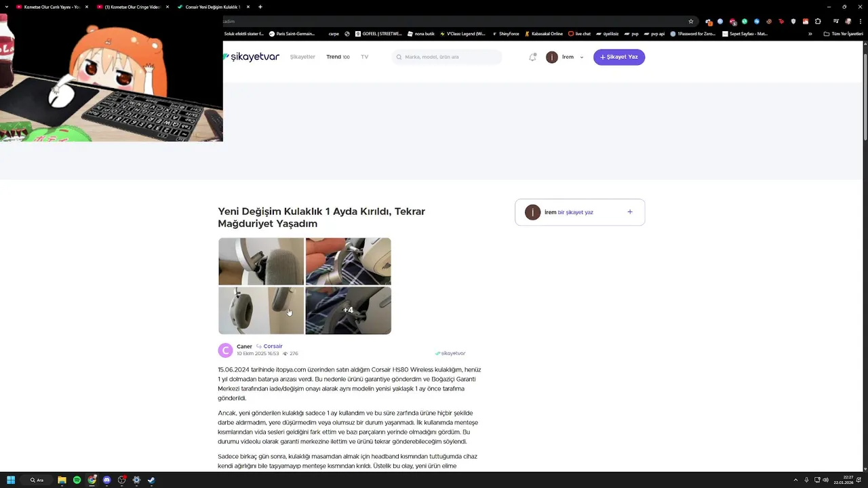Viewport: 868px width, 488px height.
Task: Switch to Kısmetse Olur Cringe Video tab
Action: pos(132,7)
